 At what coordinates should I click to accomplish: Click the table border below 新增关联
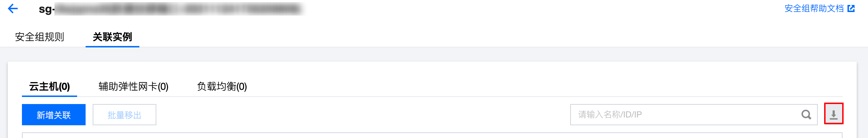(432, 133)
